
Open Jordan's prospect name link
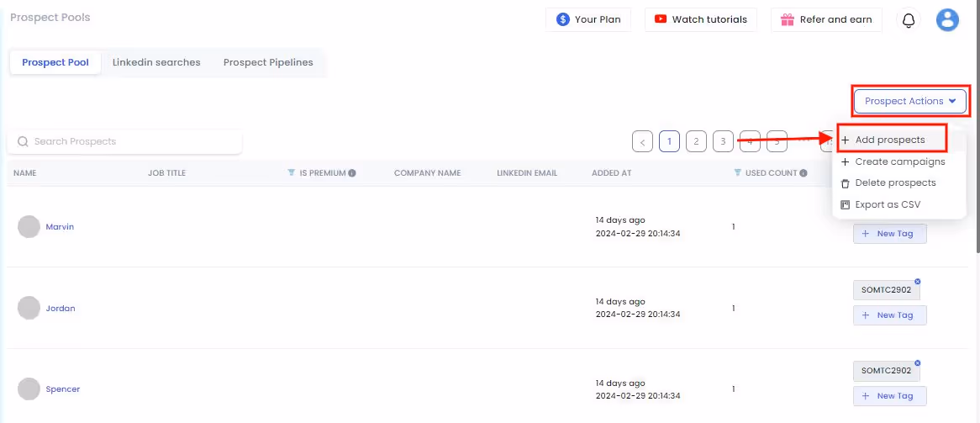click(61, 308)
